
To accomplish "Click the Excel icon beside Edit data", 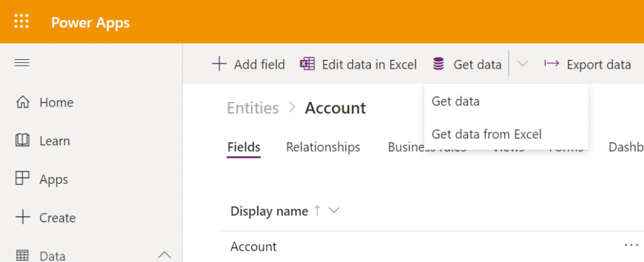I will [x=307, y=64].
